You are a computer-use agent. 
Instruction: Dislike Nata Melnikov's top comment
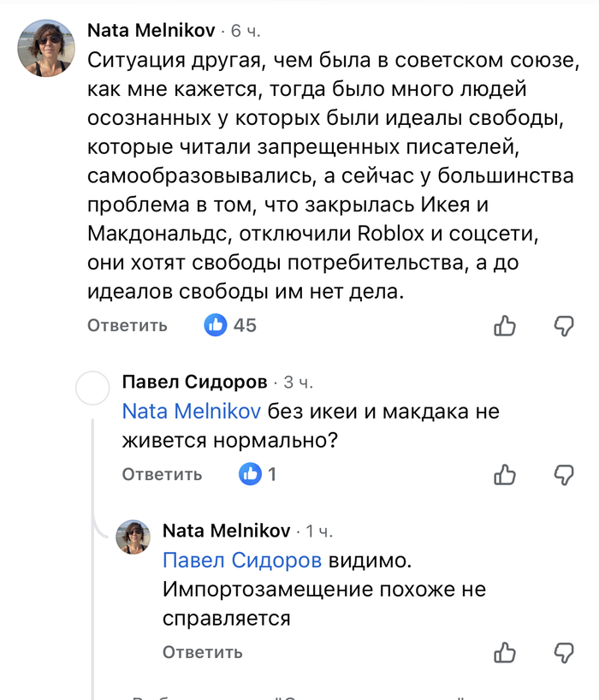pos(563,325)
